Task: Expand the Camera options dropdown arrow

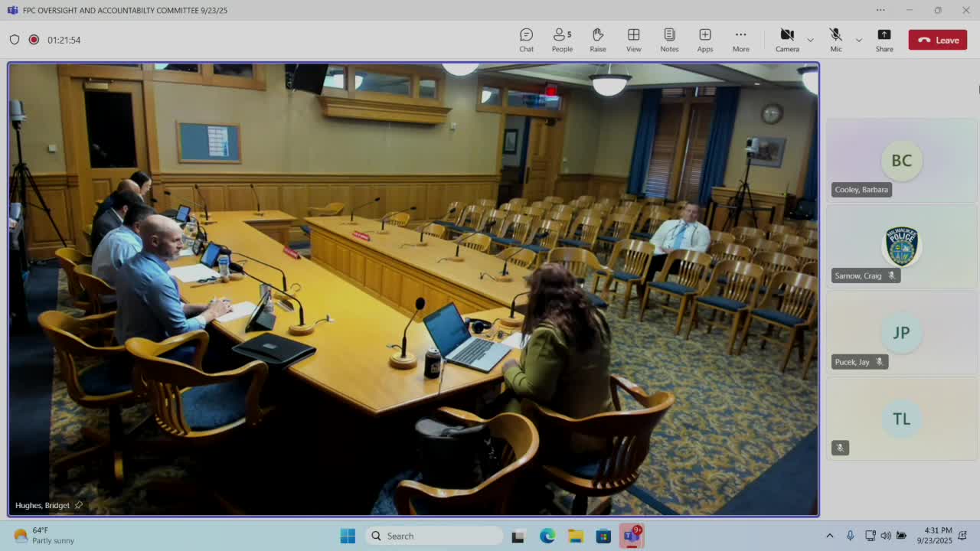Action: click(810, 40)
